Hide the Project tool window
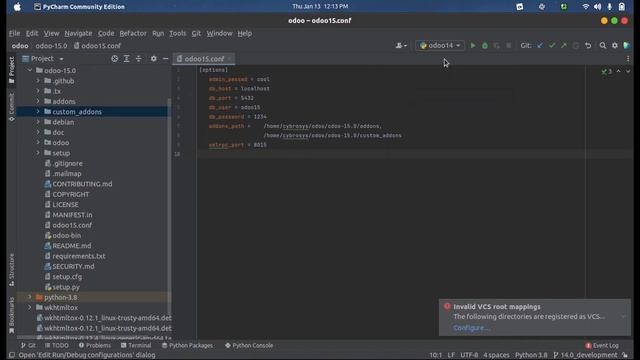The image size is (640, 360). point(165,59)
